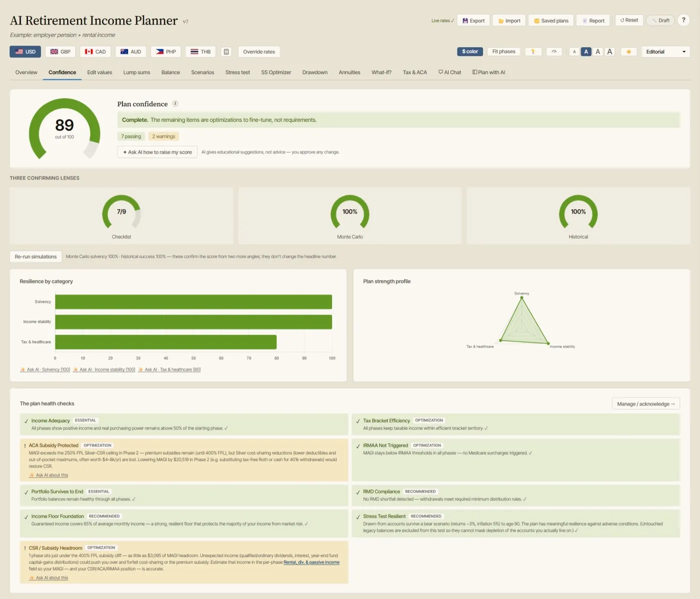Open the Plan with AI tab
Viewport: 700px width, 599px height.
[x=488, y=72]
